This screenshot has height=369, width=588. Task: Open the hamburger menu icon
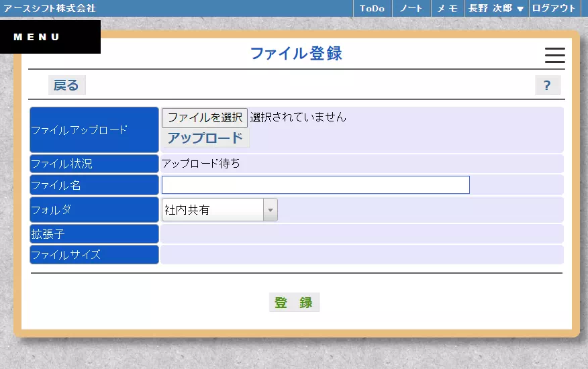555,55
